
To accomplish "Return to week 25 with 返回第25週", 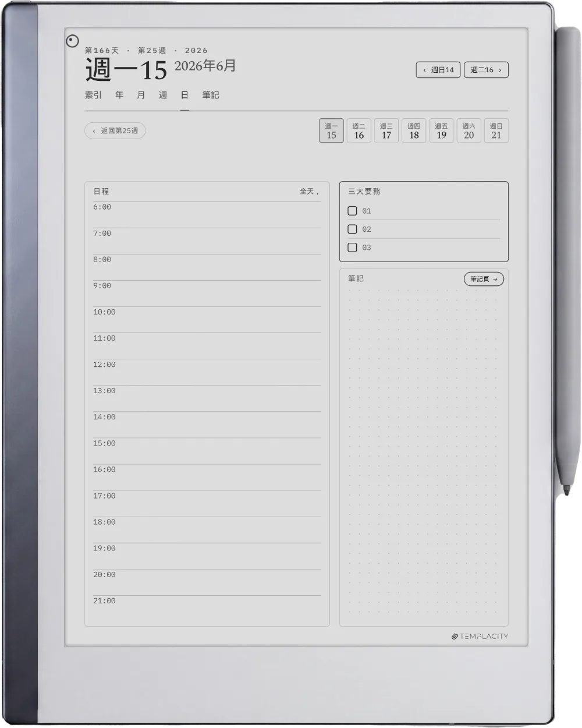I will point(115,131).
